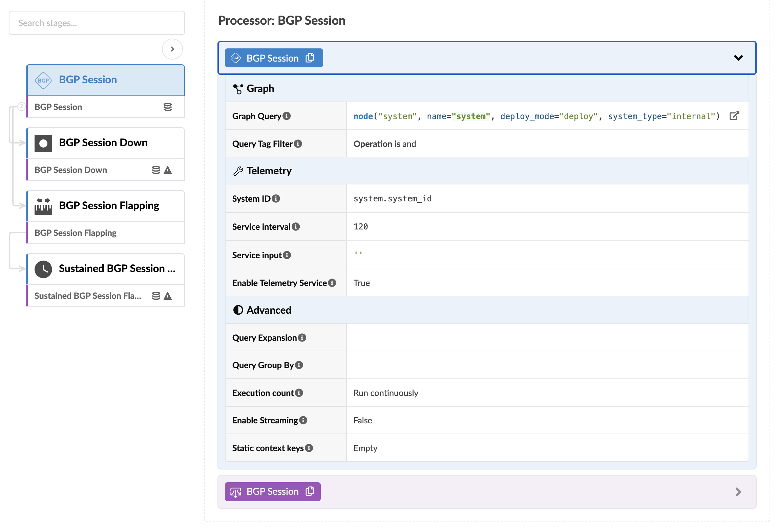
Task: Click the info icon beside Service interval
Action: [x=296, y=226]
